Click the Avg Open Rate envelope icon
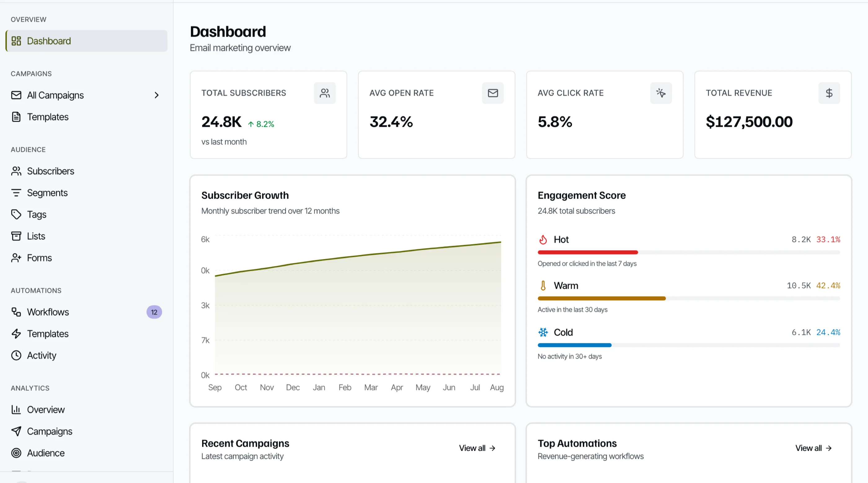868x483 pixels. tap(493, 93)
